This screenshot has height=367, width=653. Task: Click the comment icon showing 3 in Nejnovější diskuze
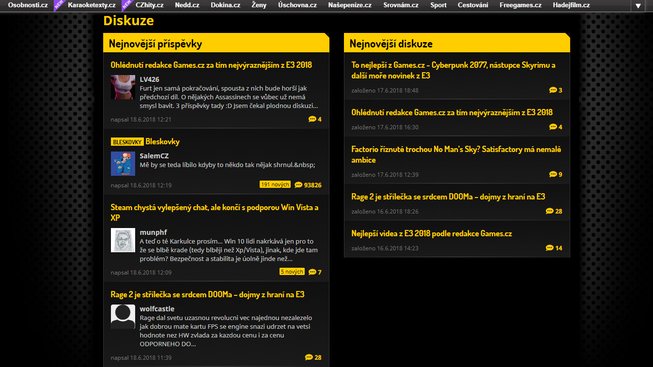556,90
